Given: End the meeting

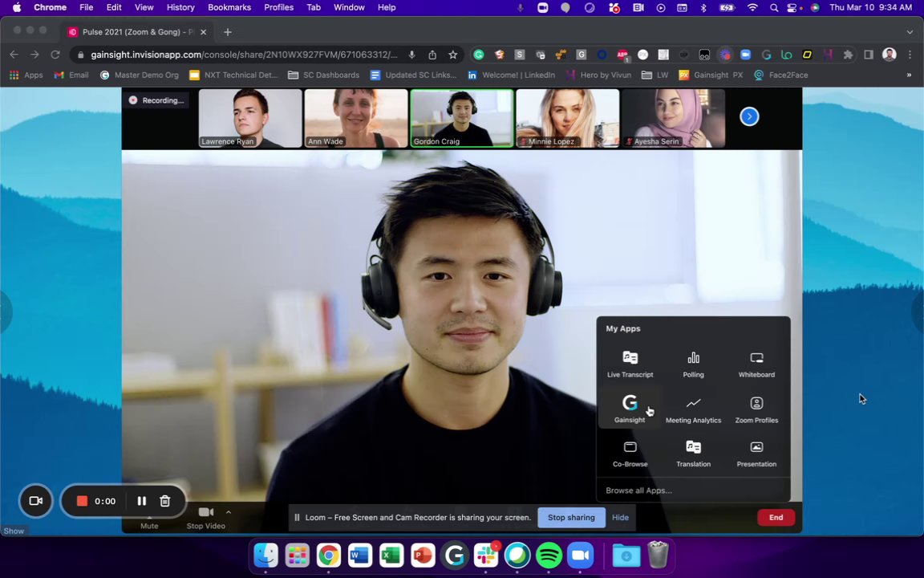Looking at the screenshot, I should point(776,517).
